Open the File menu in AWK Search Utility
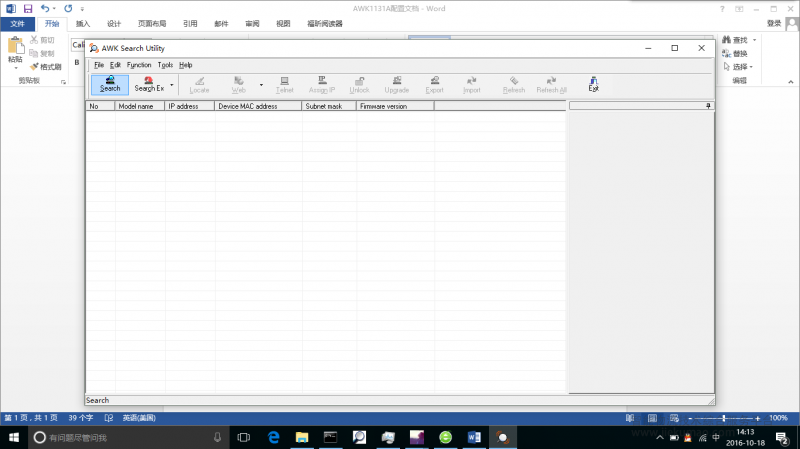The width and height of the screenshot is (800, 449). [x=99, y=65]
